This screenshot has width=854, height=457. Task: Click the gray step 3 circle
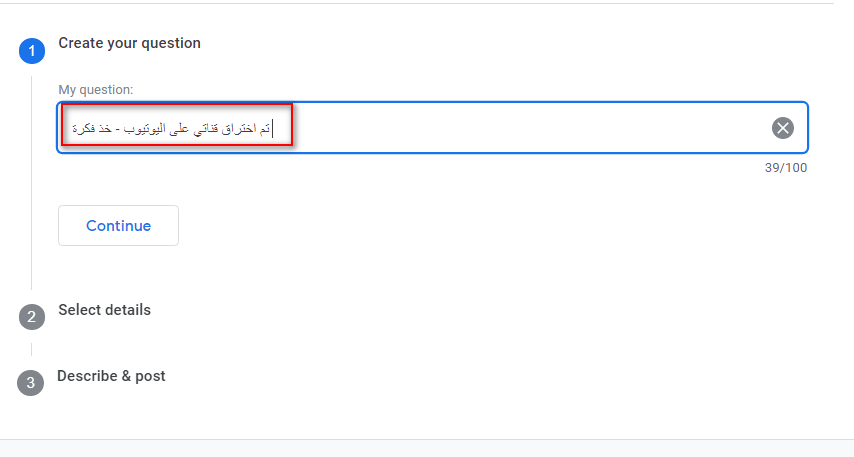[x=30, y=383]
